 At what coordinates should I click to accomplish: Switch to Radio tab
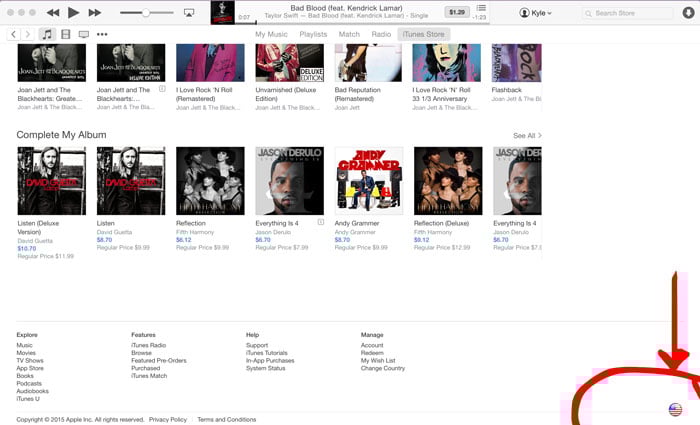381,34
